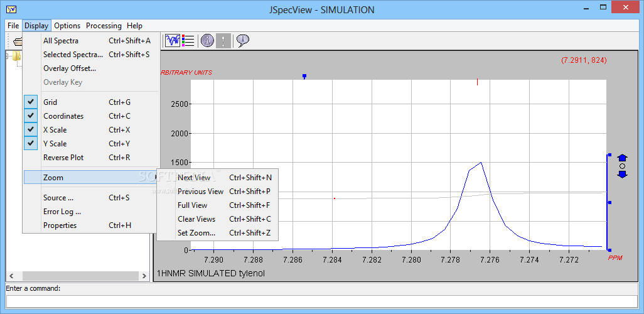644x314 pixels.
Task: Click the 2500 y-axis label
Action: (x=179, y=104)
